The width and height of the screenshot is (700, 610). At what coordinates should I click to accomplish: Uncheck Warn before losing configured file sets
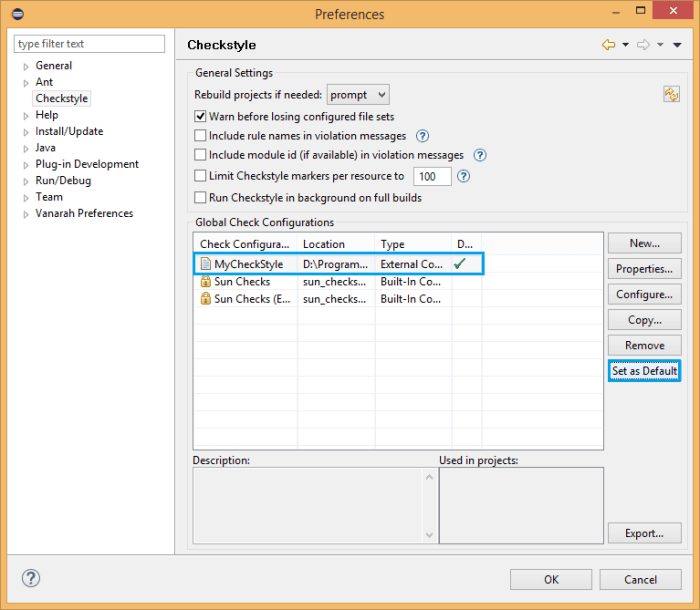pos(200,117)
